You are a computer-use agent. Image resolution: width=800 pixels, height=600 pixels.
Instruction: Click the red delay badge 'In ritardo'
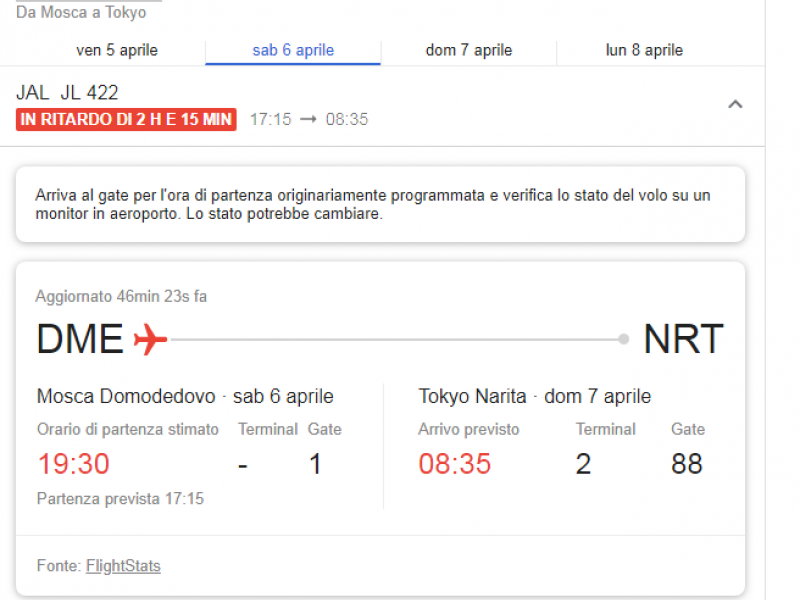pos(126,120)
